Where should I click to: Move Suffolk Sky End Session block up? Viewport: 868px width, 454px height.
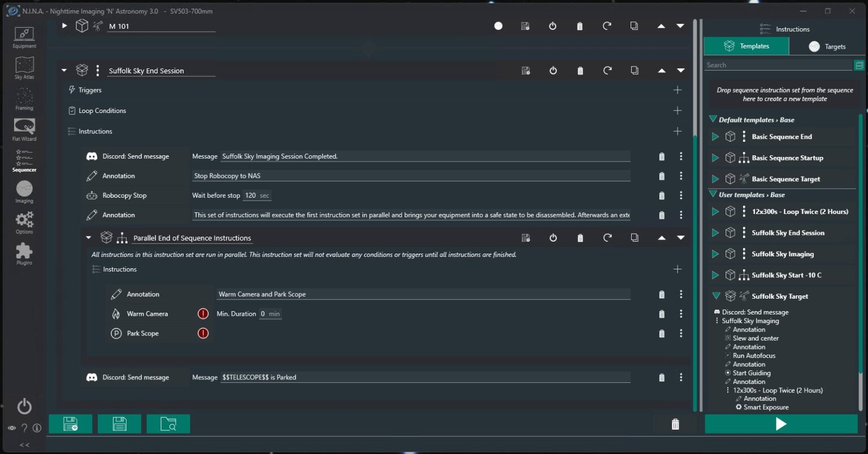(662, 71)
